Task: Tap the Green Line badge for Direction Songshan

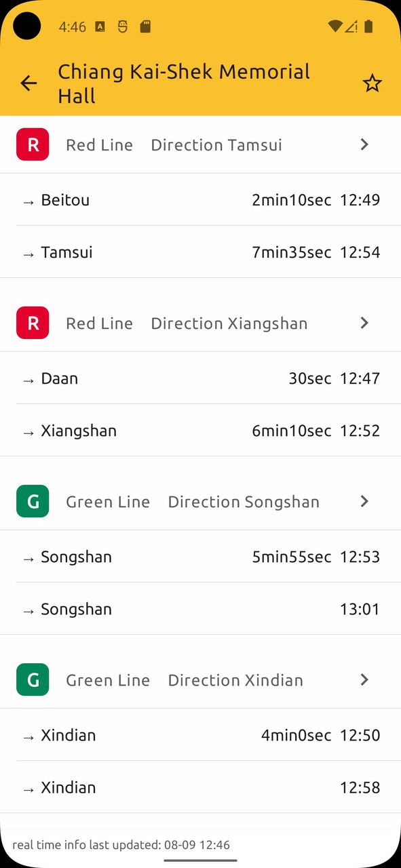Action: [32, 501]
